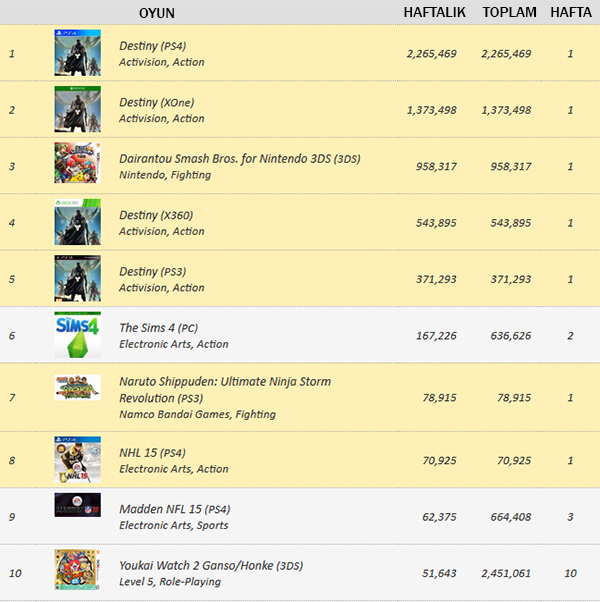Select the Madden NFL 15 cover image
Viewport: 600px width, 602px height.
78,505
